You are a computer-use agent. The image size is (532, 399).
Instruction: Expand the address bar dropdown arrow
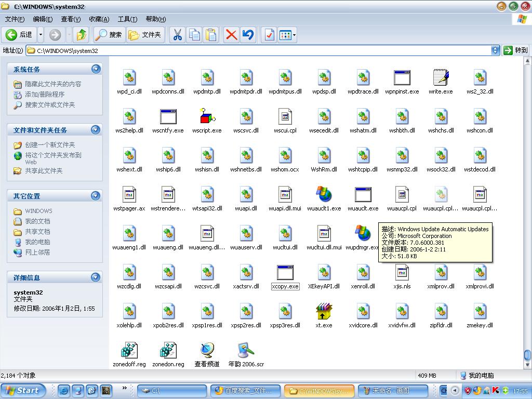[495, 50]
